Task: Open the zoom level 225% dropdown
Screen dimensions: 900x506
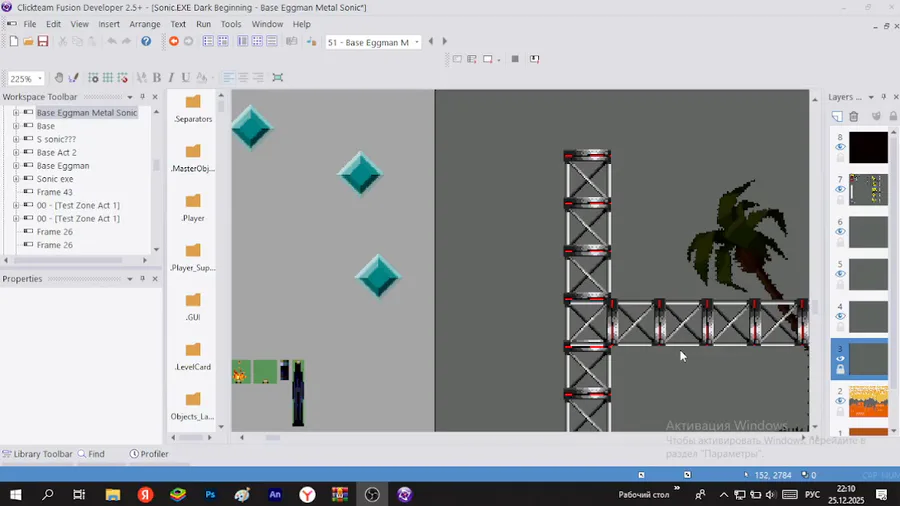Action: [40, 79]
